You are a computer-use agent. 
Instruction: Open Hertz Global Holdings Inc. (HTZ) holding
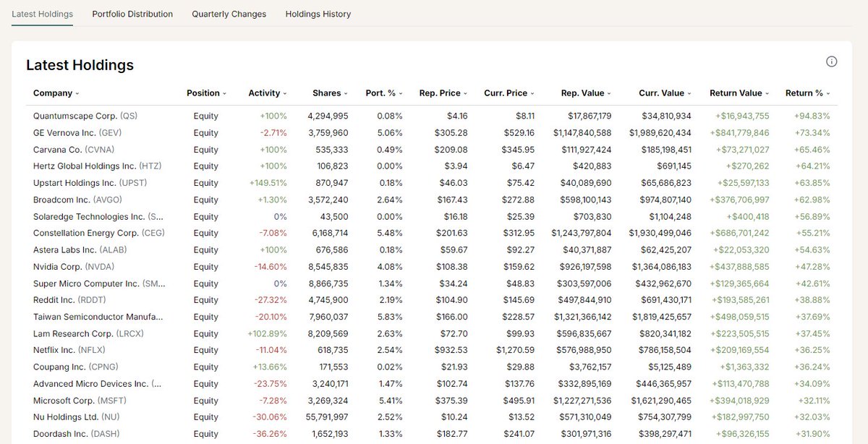coord(98,166)
